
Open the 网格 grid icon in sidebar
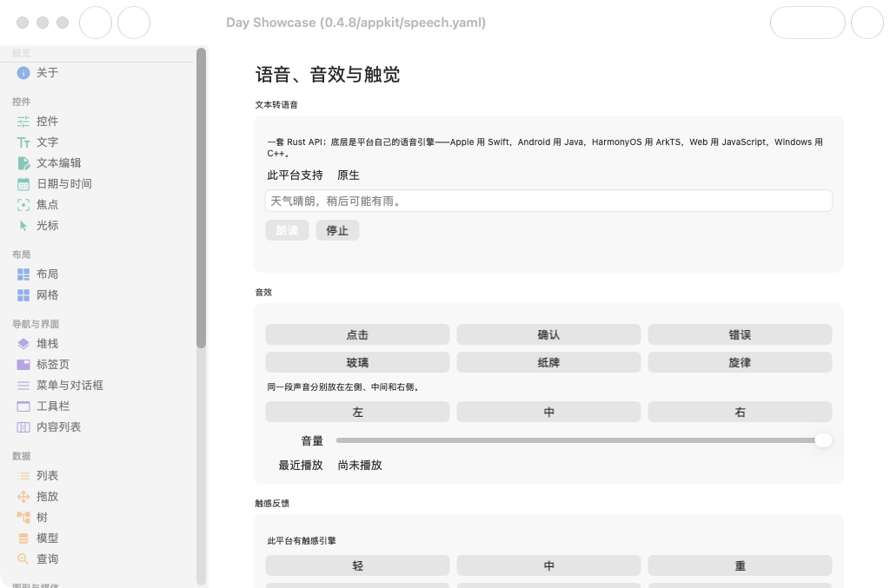point(23,295)
